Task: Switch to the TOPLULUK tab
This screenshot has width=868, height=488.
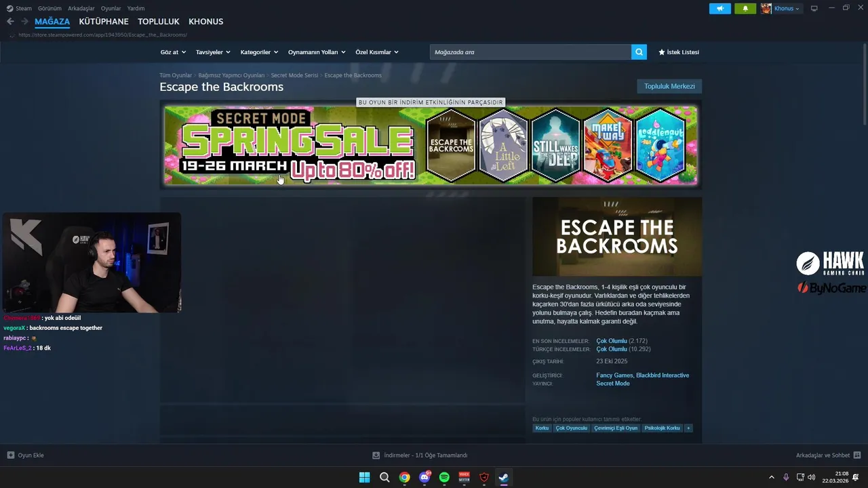Action: 158,22
